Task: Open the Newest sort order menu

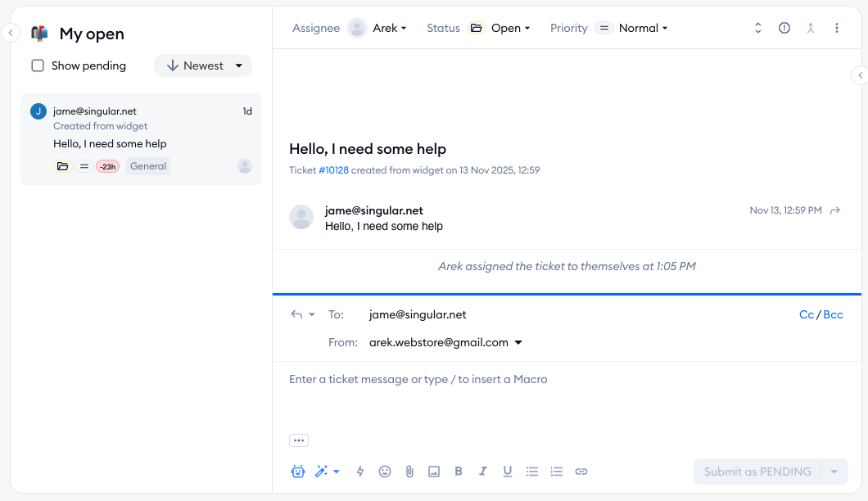Action: coord(203,65)
